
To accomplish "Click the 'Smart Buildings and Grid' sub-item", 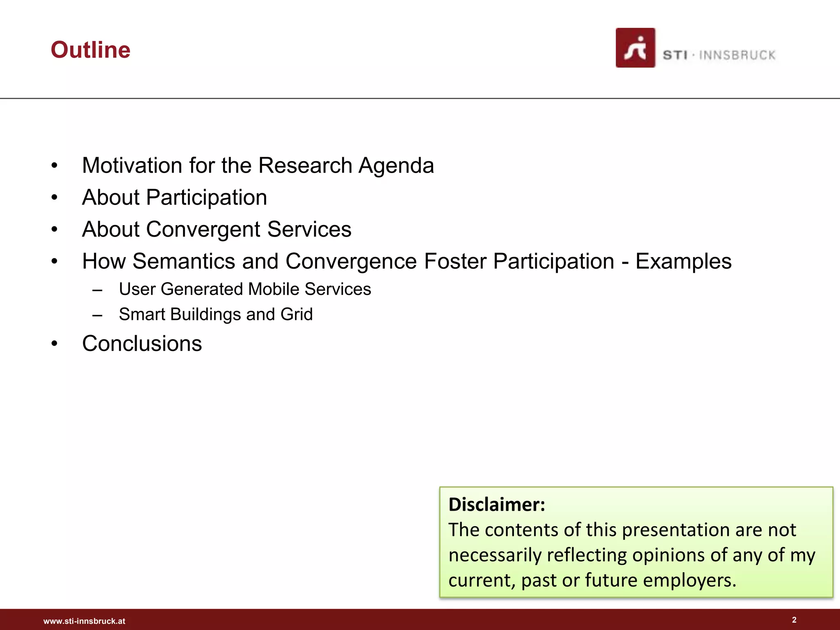I will [x=216, y=315].
